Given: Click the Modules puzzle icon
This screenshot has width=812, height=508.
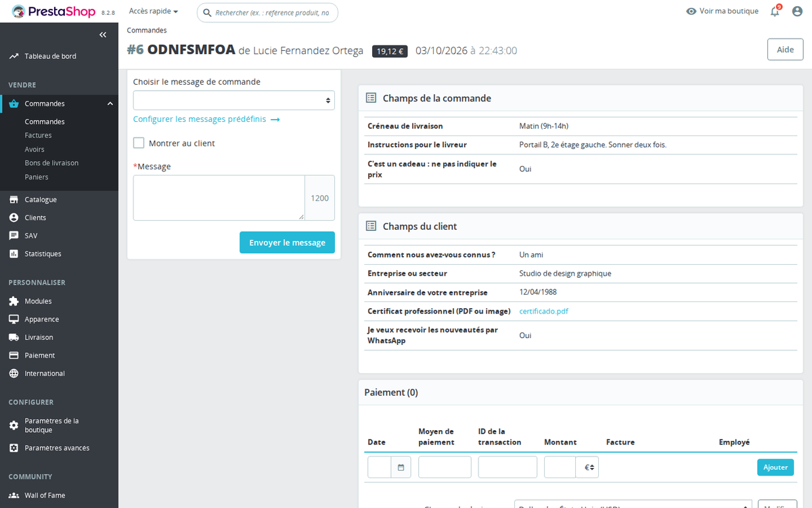Looking at the screenshot, I should [x=14, y=301].
